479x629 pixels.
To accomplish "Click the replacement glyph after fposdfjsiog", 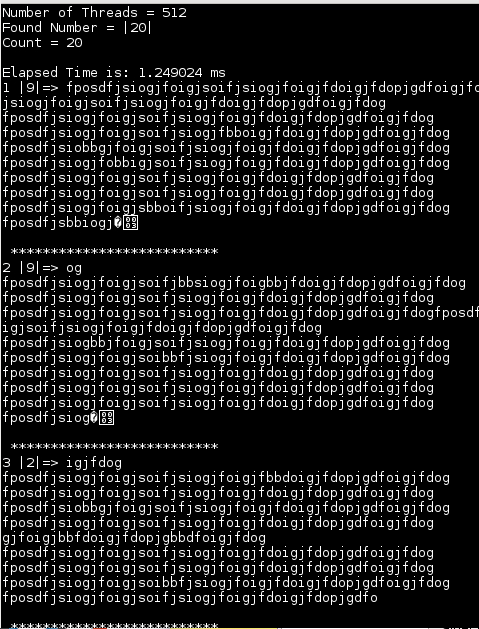I will coord(94,418).
